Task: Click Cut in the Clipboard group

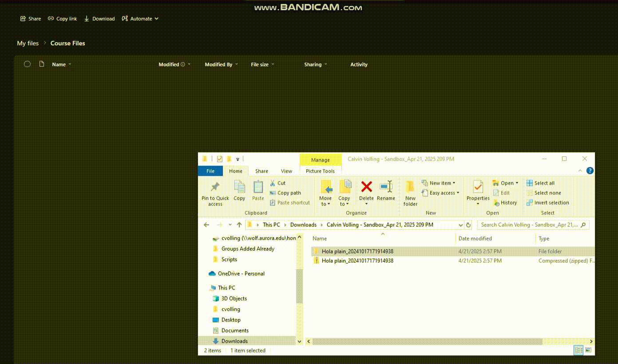Action: point(277,183)
